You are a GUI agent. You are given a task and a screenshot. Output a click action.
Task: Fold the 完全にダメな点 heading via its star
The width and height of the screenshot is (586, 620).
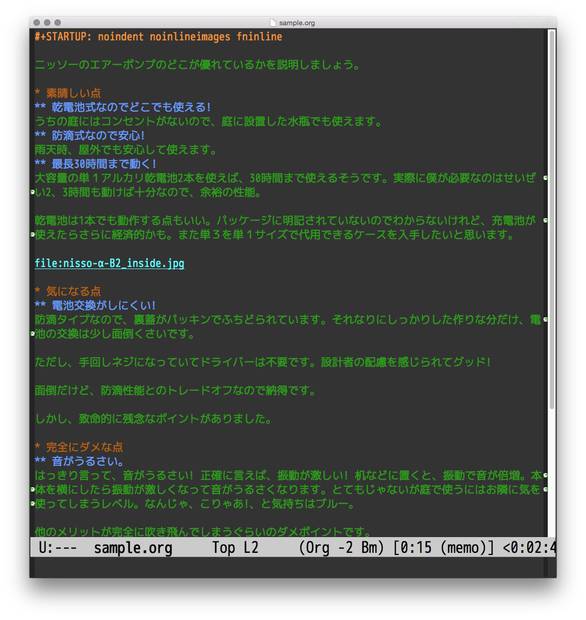coord(37,447)
